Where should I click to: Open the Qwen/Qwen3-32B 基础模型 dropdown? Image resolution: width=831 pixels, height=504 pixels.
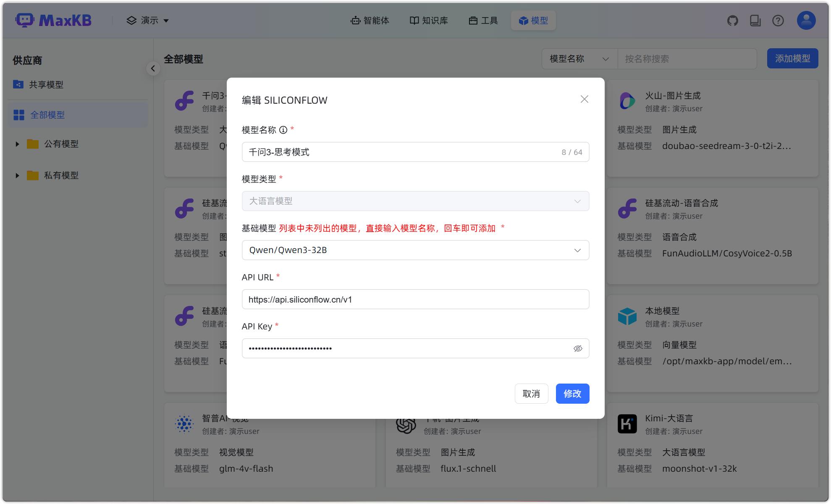578,250
